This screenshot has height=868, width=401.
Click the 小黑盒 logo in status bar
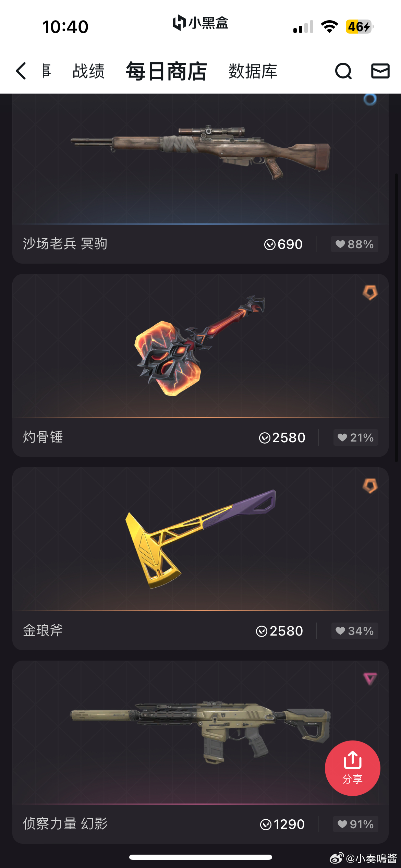200,23
